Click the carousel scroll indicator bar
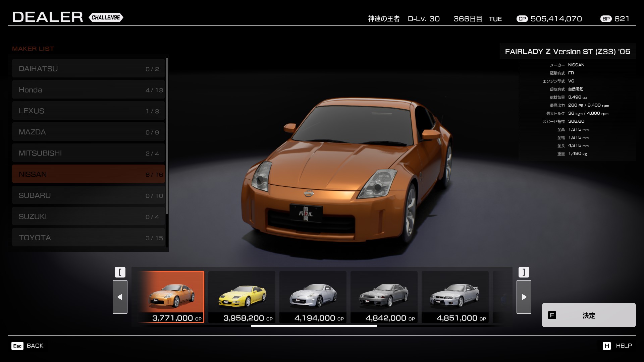The height and width of the screenshot is (362, 644). tap(314, 326)
